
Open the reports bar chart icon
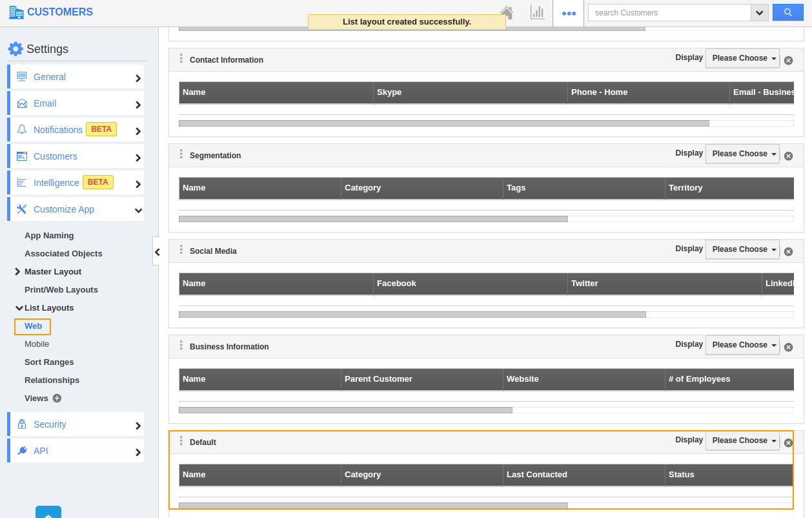point(537,12)
